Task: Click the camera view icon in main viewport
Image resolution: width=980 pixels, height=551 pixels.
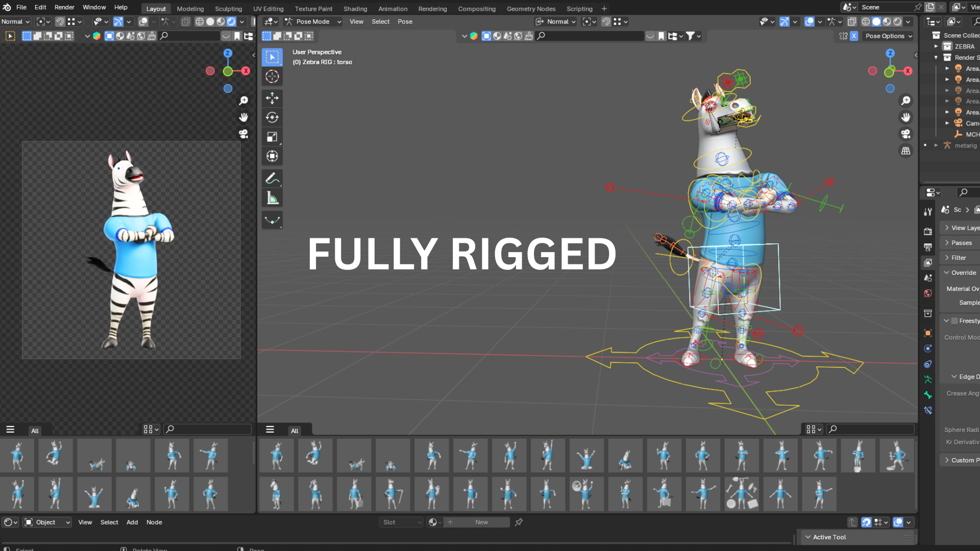Action: tap(905, 134)
